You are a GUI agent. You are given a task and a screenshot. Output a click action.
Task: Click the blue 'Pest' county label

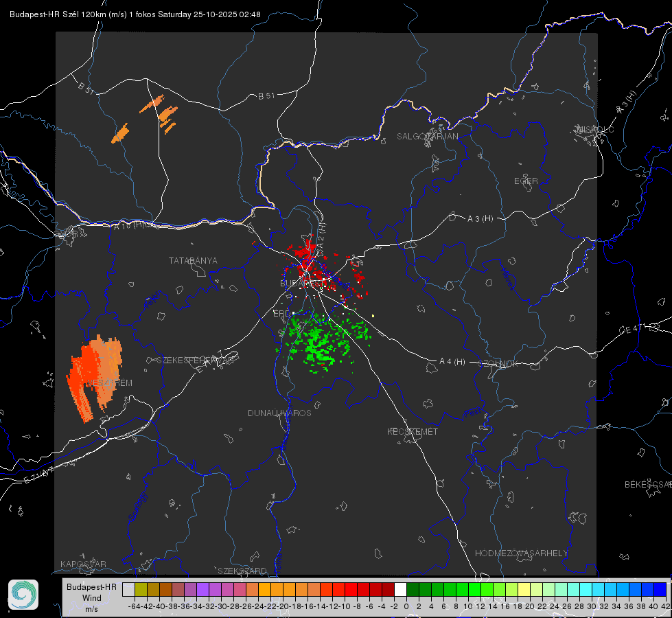click(x=473, y=413)
